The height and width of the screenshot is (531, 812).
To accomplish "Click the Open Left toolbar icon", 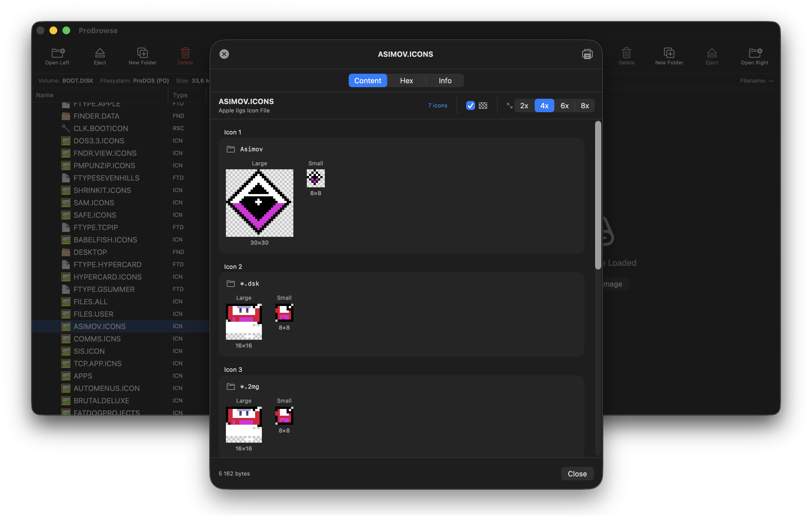I will click(57, 53).
